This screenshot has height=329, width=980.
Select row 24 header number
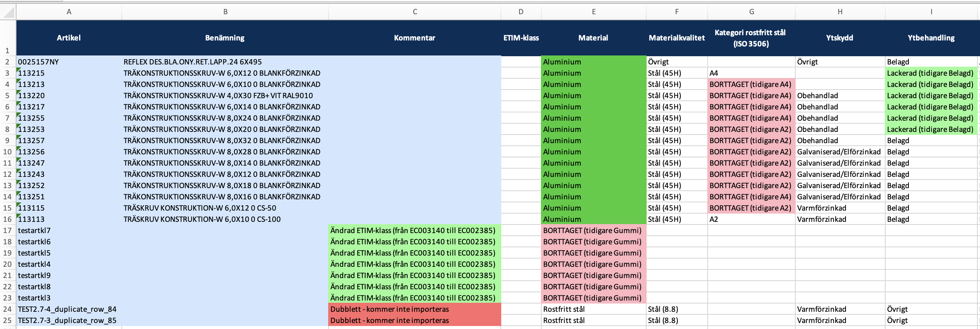pos(7,309)
